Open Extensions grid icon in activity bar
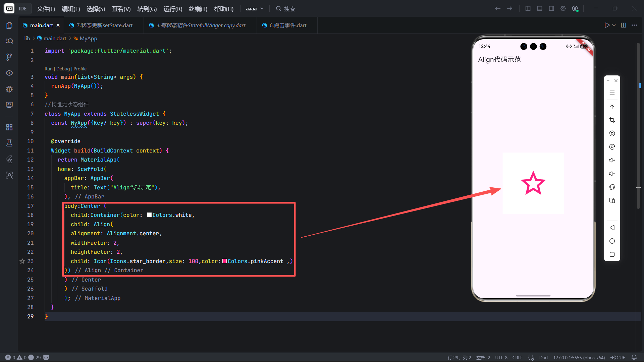 (9, 127)
